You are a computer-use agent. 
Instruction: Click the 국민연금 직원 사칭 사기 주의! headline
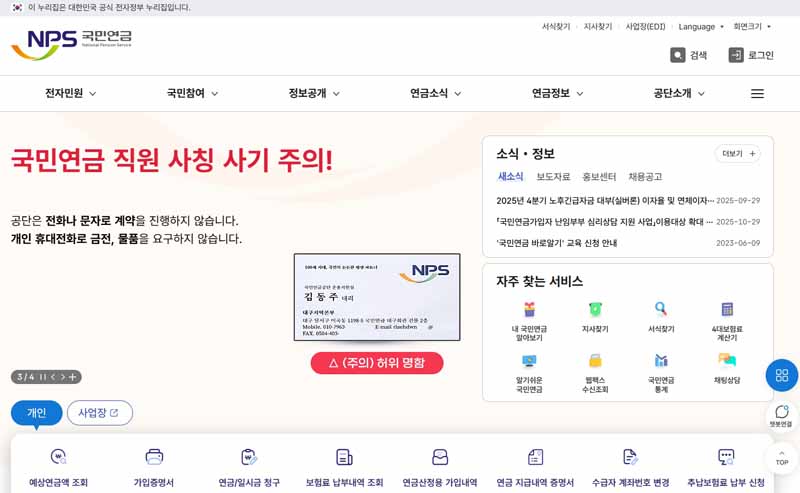tap(172, 160)
